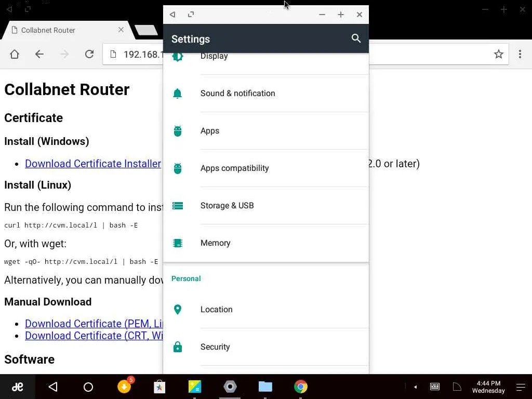Open the Remix OS start menu
This screenshot has width=532, height=399.
pos(17,387)
